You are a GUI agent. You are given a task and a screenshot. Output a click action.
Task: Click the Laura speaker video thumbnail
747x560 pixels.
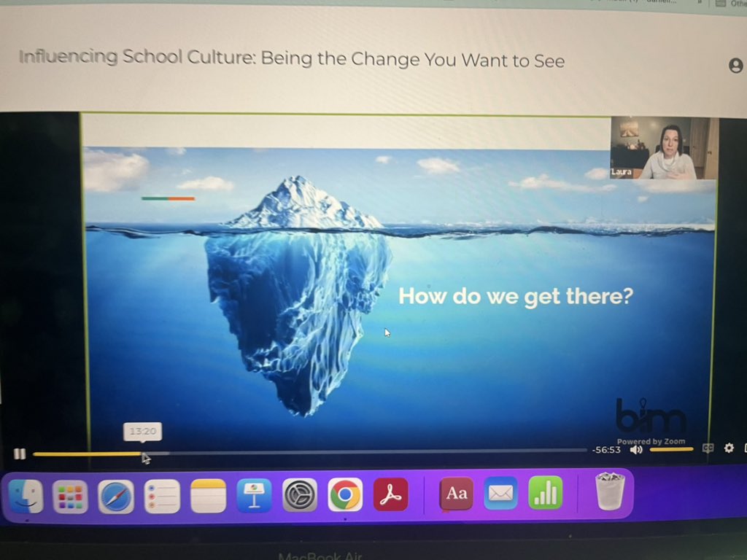click(x=665, y=148)
